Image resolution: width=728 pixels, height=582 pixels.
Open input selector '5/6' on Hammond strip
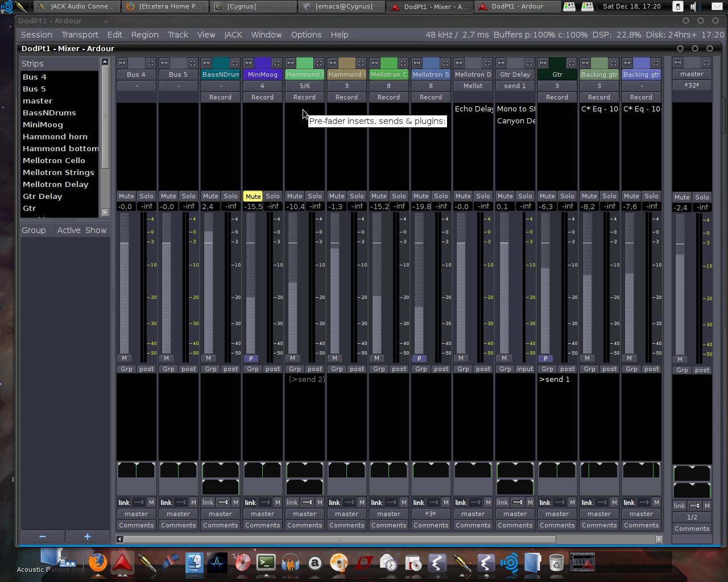pos(304,86)
